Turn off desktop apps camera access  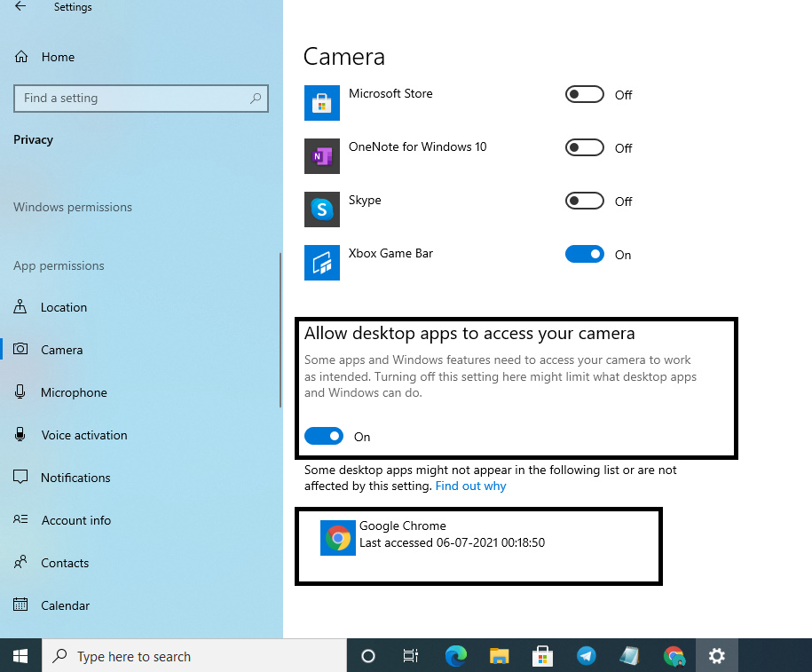pyautogui.click(x=324, y=436)
